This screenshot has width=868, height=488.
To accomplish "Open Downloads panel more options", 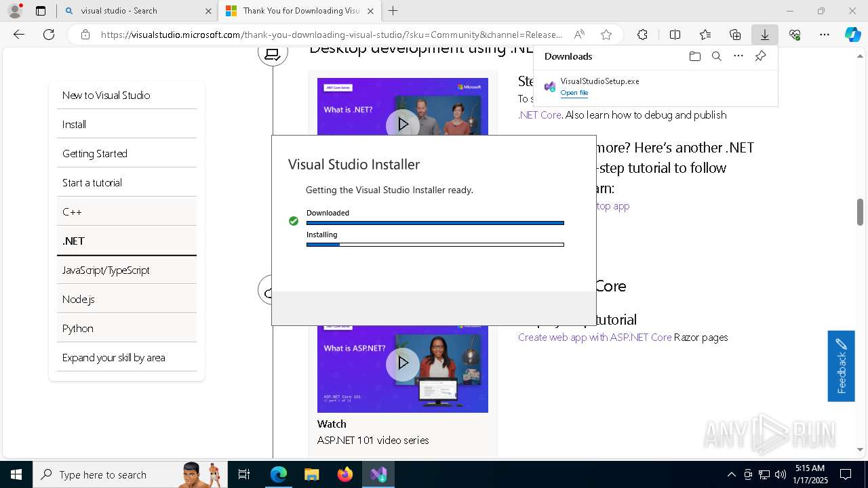I will 738,56.
